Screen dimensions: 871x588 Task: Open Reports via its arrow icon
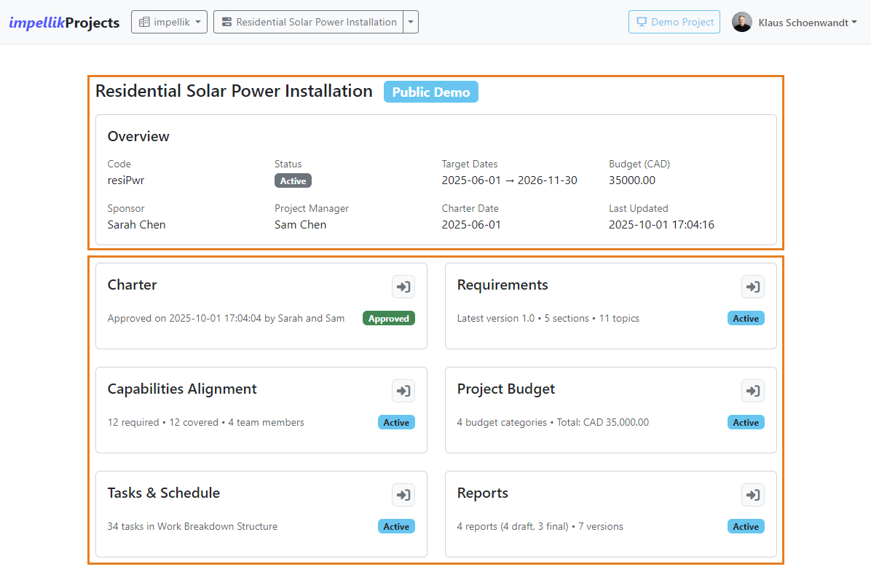point(753,495)
